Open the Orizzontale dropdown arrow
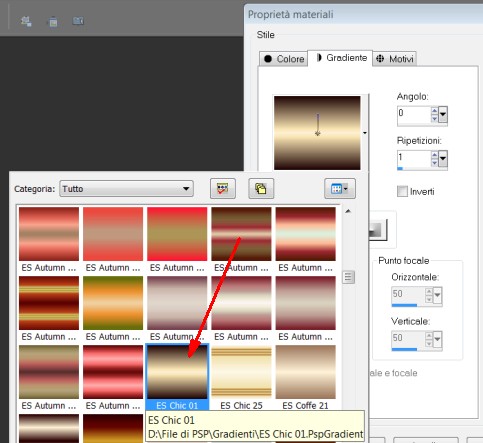Viewport: 483px width, 443px height. [x=437, y=295]
